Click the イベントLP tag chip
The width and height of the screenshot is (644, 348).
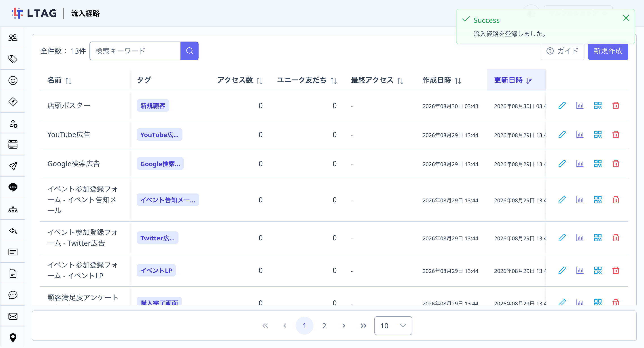pos(156,270)
